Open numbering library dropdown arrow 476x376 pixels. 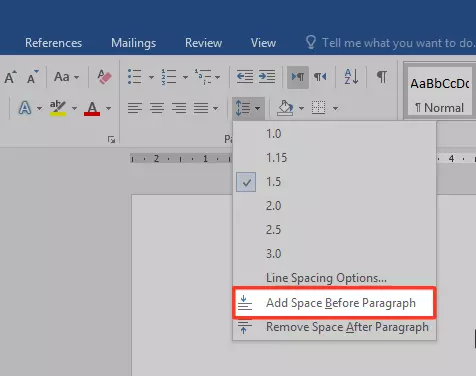(x=185, y=77)
